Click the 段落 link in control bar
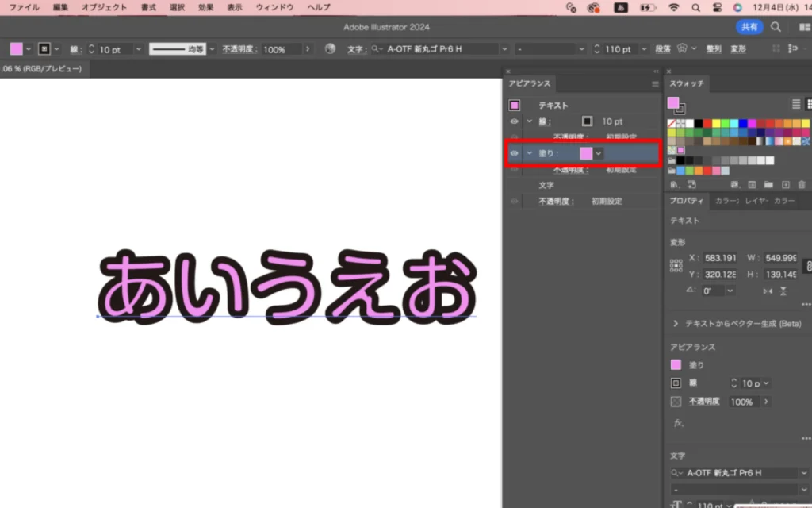The height and width of the screenshot is (508, 812). point(662,49)
